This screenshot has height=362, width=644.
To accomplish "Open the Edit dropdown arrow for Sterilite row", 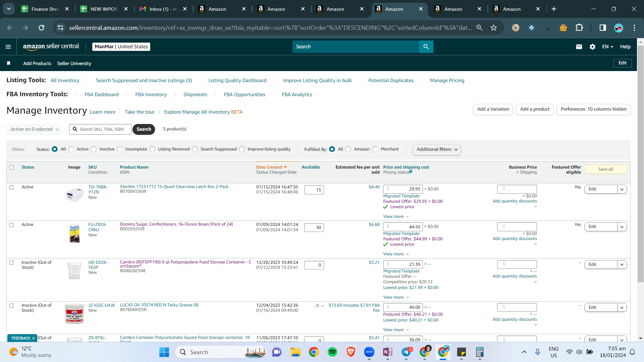I will click(x=622, y=189).
